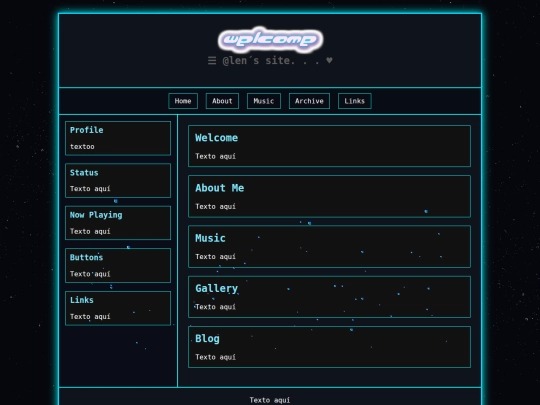
Task: Click the footer "Texto aquí" text
Action: tap(270, 400)
